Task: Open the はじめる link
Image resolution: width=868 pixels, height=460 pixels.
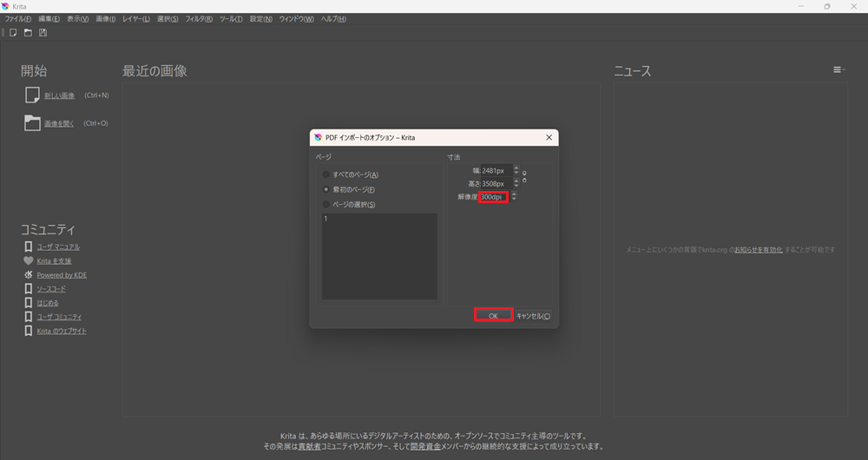Action: pos(48,303)
